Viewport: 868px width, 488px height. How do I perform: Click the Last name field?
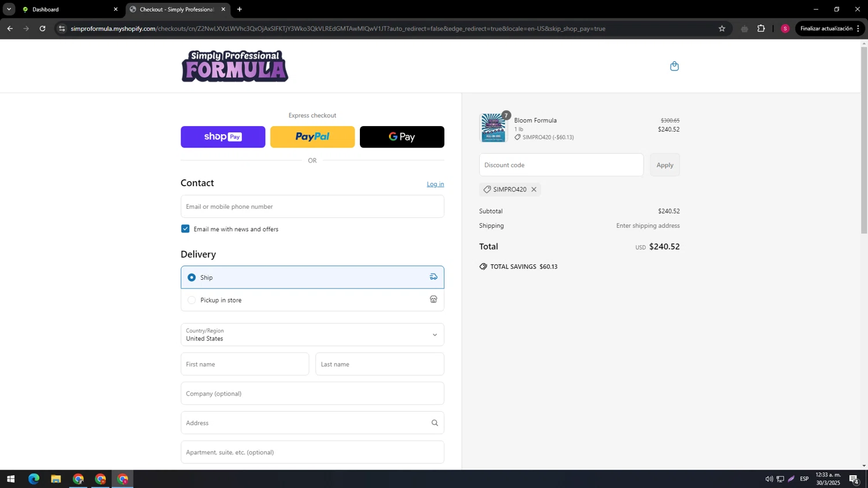[380, 364]
